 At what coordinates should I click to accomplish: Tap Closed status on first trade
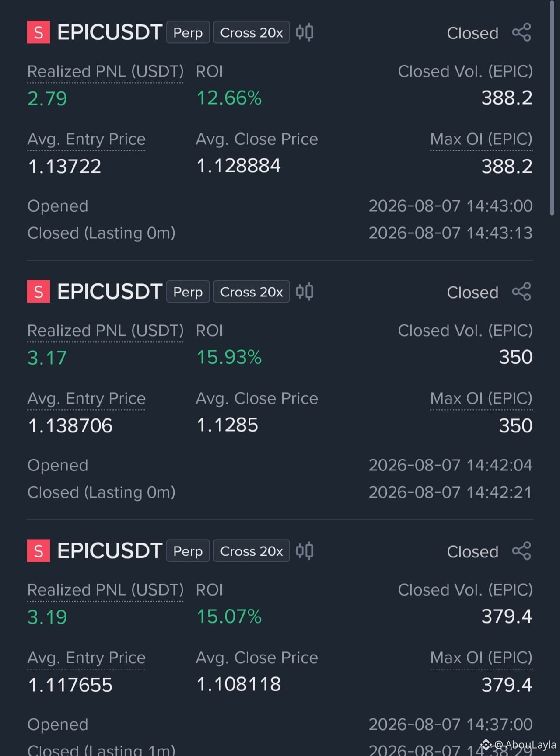coord(472,33)
